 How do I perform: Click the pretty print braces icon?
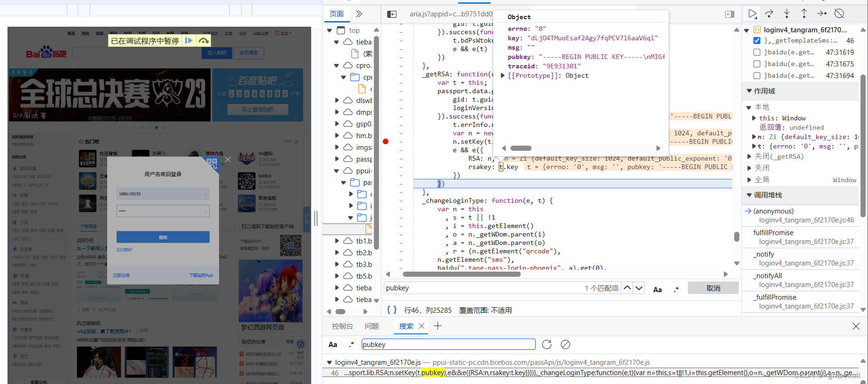click(392, 310)
